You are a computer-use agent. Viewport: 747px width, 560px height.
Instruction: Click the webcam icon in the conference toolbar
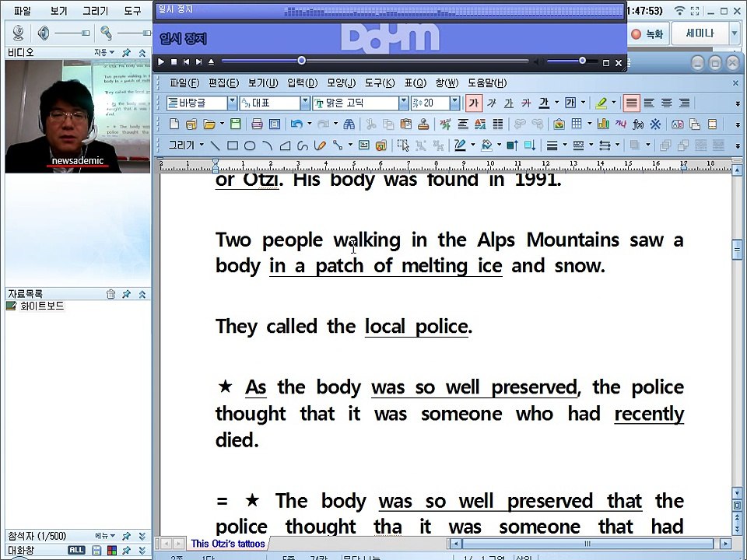pyautogui.click(x=19, y=33)
